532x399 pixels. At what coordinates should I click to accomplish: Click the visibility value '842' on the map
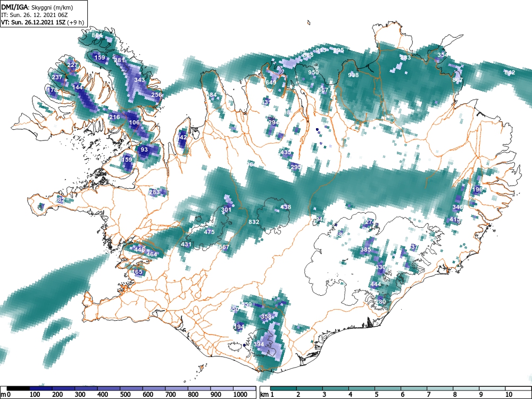click(510, 72)
